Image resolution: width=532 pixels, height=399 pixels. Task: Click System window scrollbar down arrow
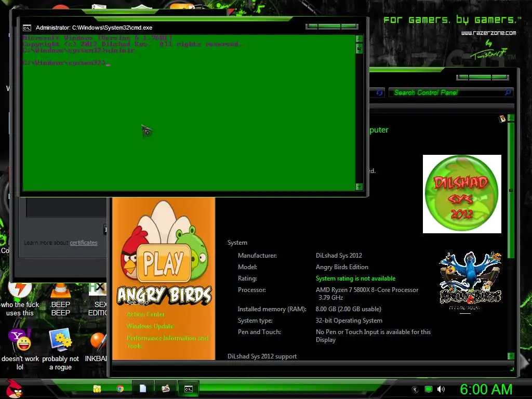pyautogui.click(x=511, y=356)
